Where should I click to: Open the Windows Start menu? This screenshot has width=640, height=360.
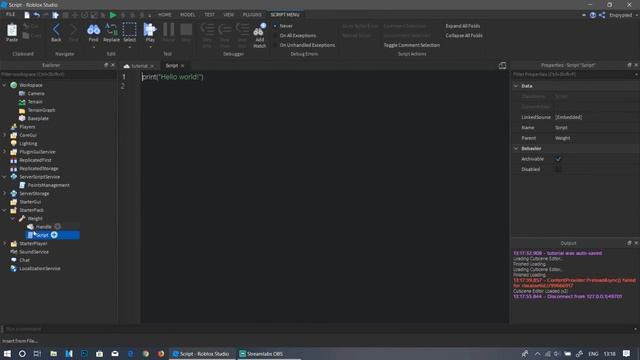[7, 354]
